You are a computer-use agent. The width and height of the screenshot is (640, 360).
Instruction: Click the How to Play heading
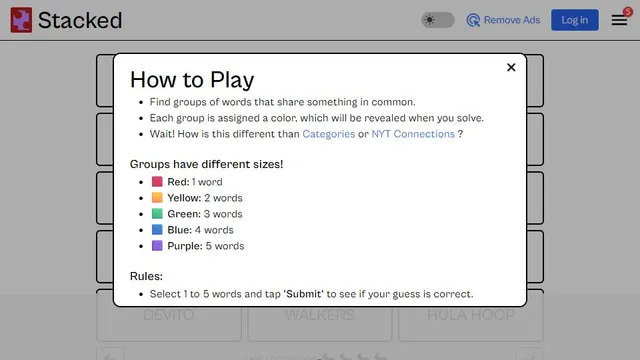(x=192, y=79)
